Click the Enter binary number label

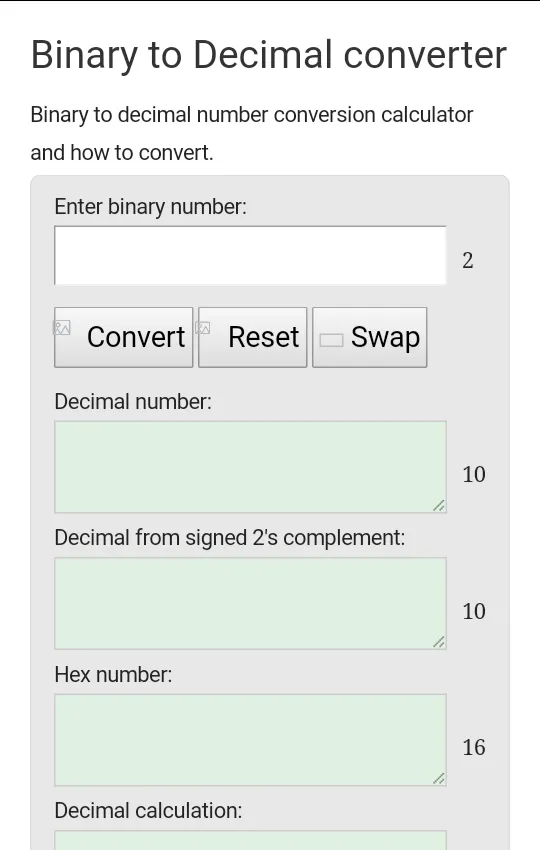[x=150, y=207]
